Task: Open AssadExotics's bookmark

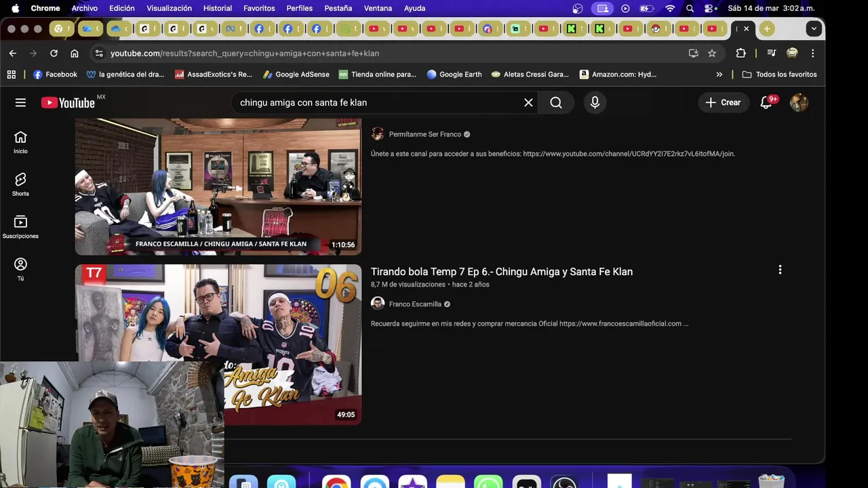Action: [213, 75]
